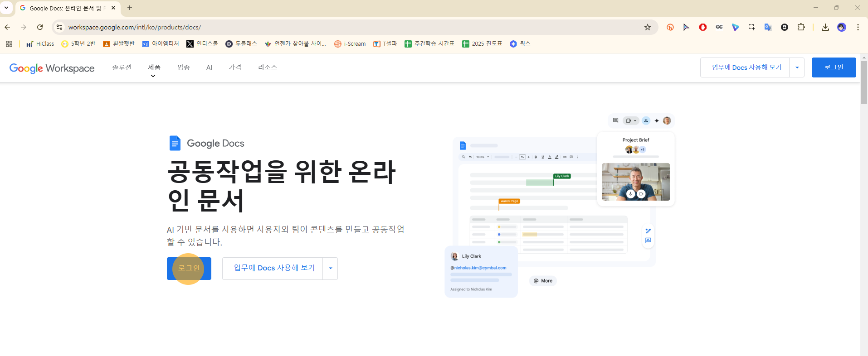Reload the page with refresh icon
868x356 pixels.
pyautogui.click(x=40, y=27)
